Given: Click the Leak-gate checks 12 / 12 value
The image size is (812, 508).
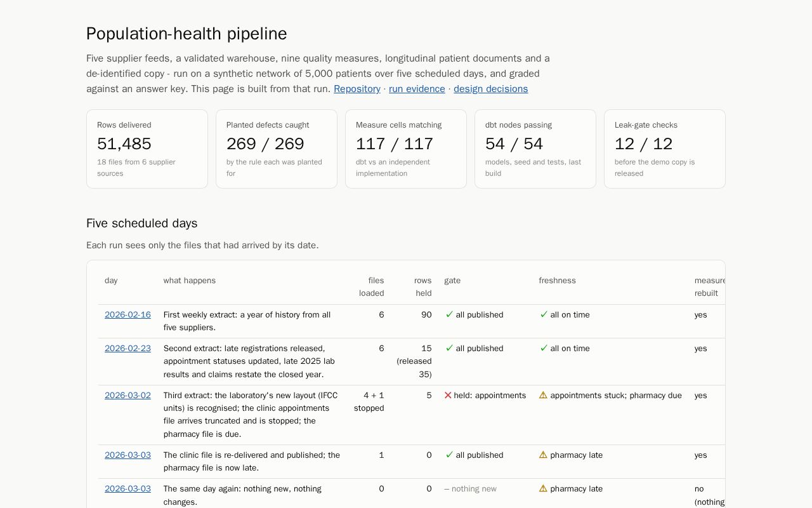Looking at the screenshot, I should (644, 144).
